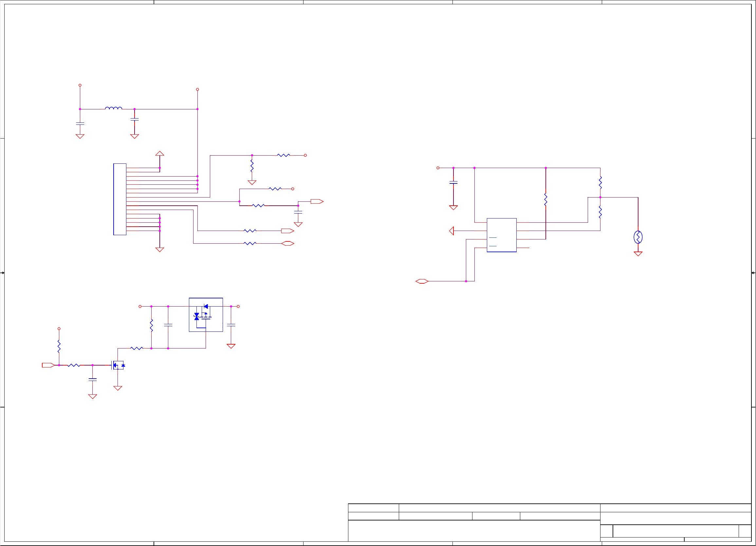Click the no-connect X marker on the IC pin
The height and width of the screenshot is (546, 756).
pos(529,248)
